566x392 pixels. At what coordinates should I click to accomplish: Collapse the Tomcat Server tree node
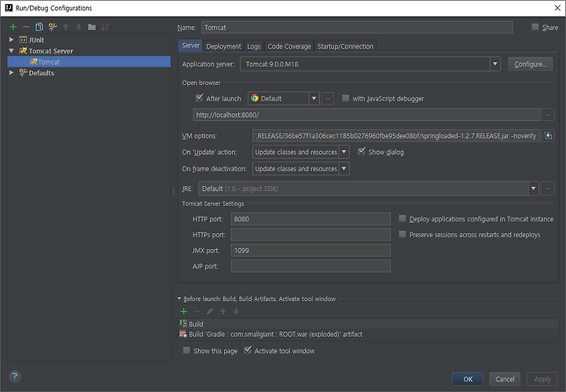pyautogui.click(x=11, y=51)
